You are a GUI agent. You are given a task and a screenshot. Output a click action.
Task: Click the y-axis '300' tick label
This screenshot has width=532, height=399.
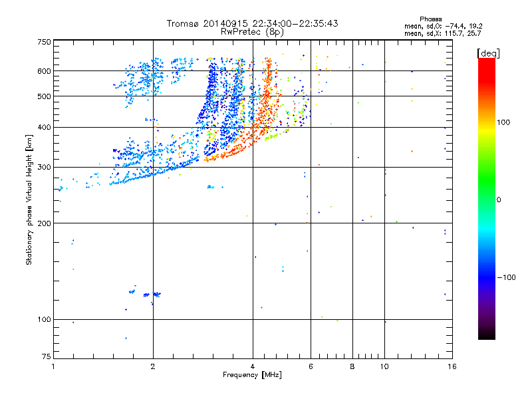point(45,168)
